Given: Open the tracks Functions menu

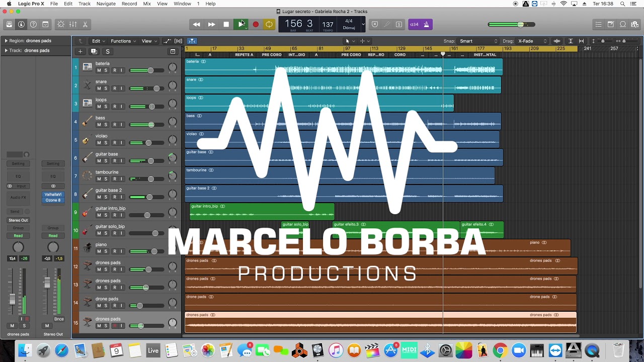Looking at the screenshot, I should pos(123,41).
